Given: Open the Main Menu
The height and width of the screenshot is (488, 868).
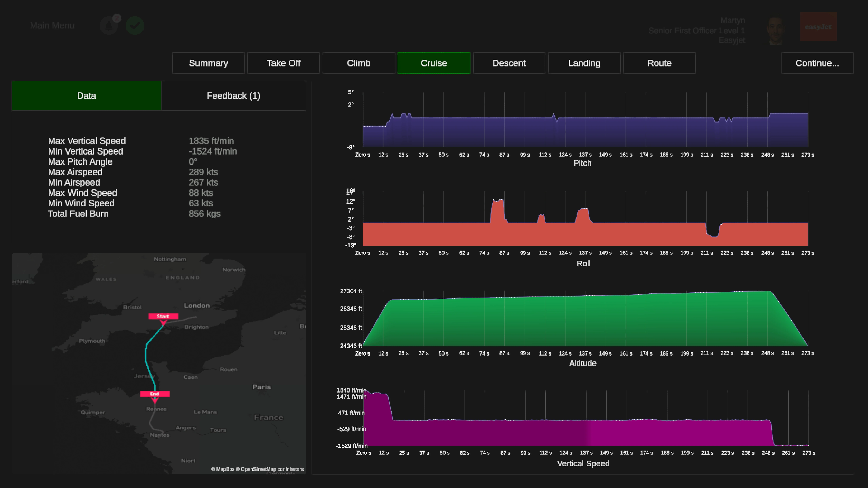Looking at the screenshot, I should pos(52,26).
